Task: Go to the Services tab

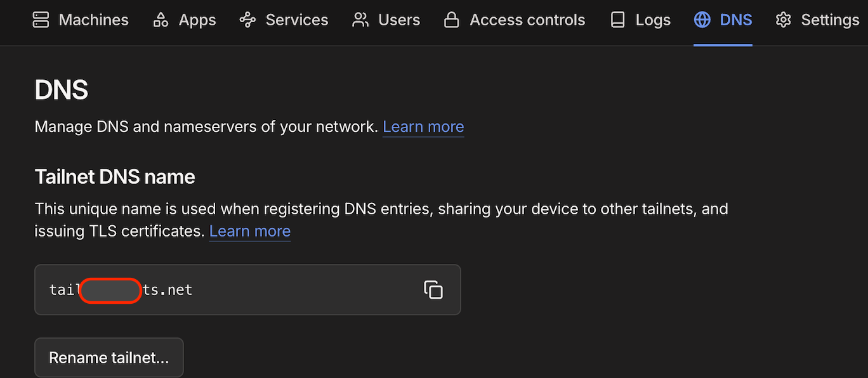Action: [297, 20]
